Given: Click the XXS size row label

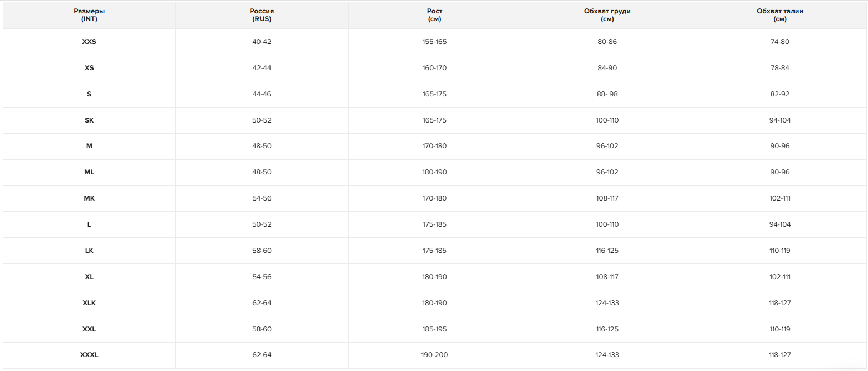Looking at the screenshot, I should [89, 42].
